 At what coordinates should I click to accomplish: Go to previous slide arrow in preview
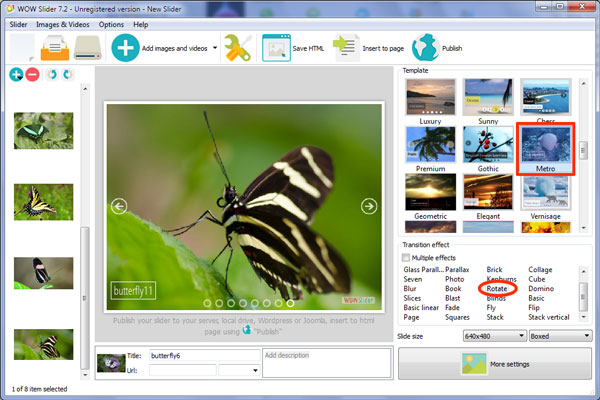pos(119,207)
